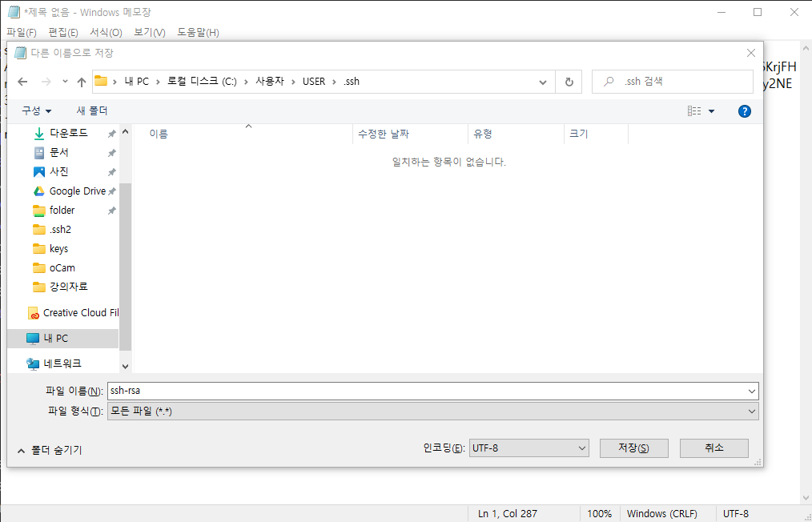This screenshot has height=522, width=812.
Task: Select 문서 in navigation pane
Action: (59, 152)
